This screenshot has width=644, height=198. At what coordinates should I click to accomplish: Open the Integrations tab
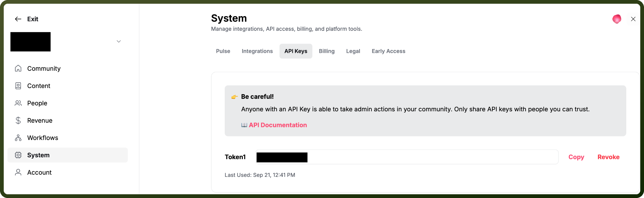click(x=257, y=51)
